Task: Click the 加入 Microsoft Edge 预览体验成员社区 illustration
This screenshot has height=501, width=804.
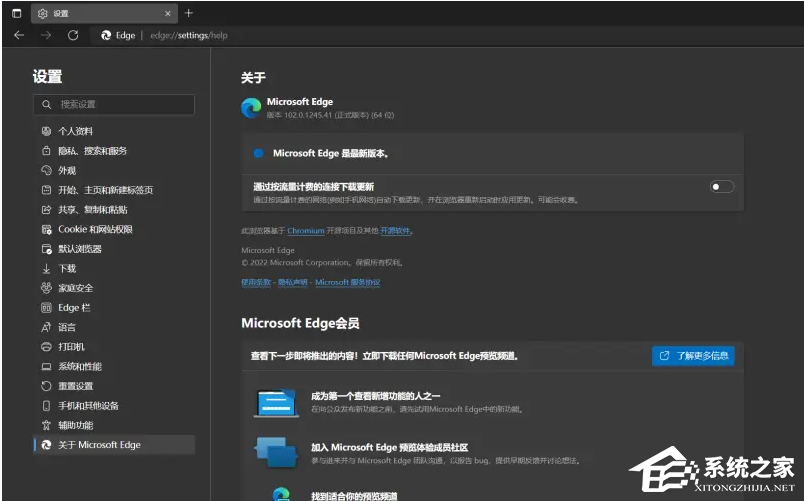Action: pos(276,452)
